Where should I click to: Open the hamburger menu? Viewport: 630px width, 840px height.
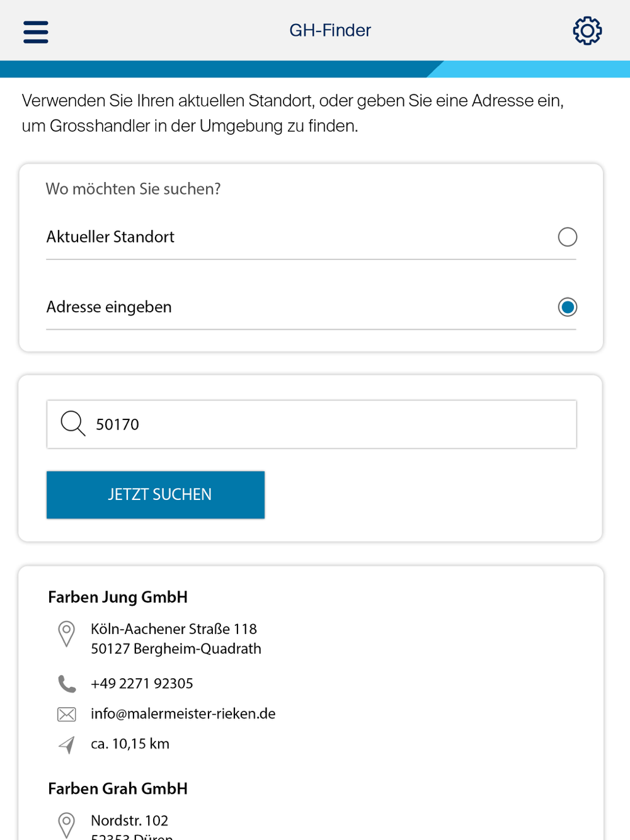tap(36, 31)
